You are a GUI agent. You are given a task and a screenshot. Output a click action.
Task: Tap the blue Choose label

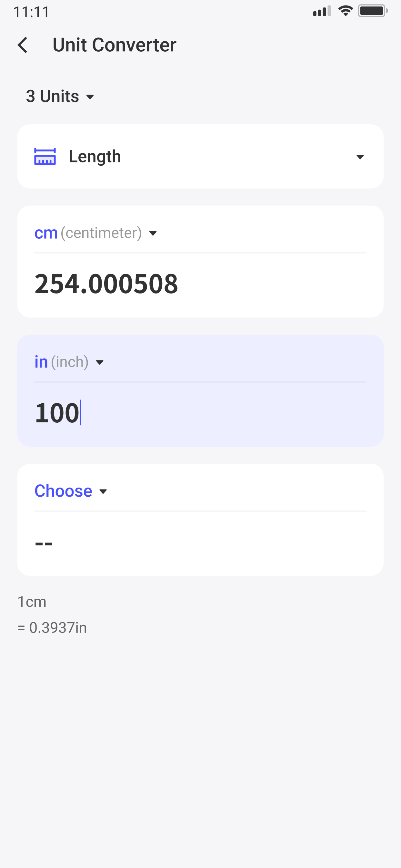coord(63,491)
